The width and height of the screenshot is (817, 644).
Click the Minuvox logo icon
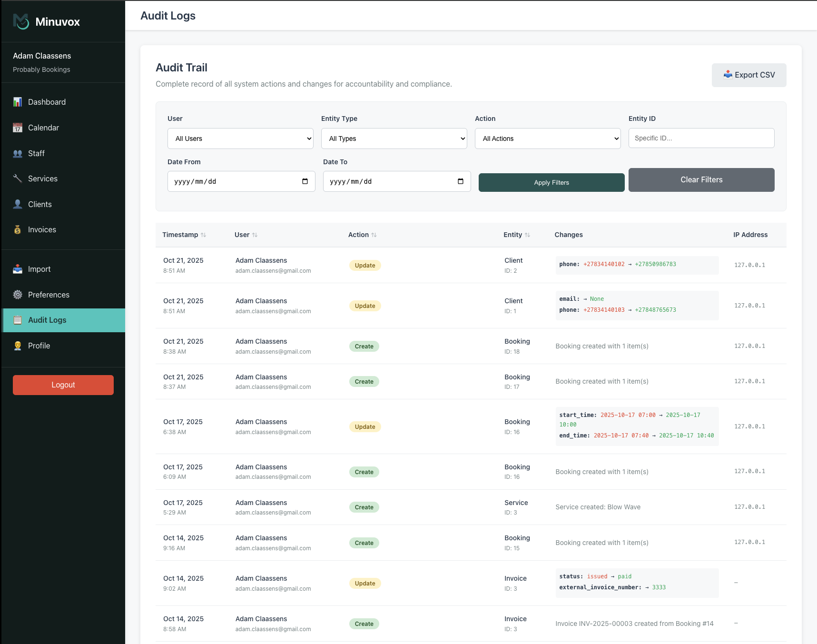[21, 21]
